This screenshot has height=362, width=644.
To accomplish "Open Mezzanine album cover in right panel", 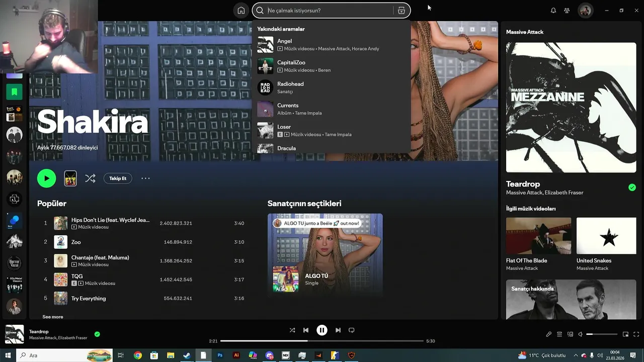I will pyautogui.click(x=571, y=108).
